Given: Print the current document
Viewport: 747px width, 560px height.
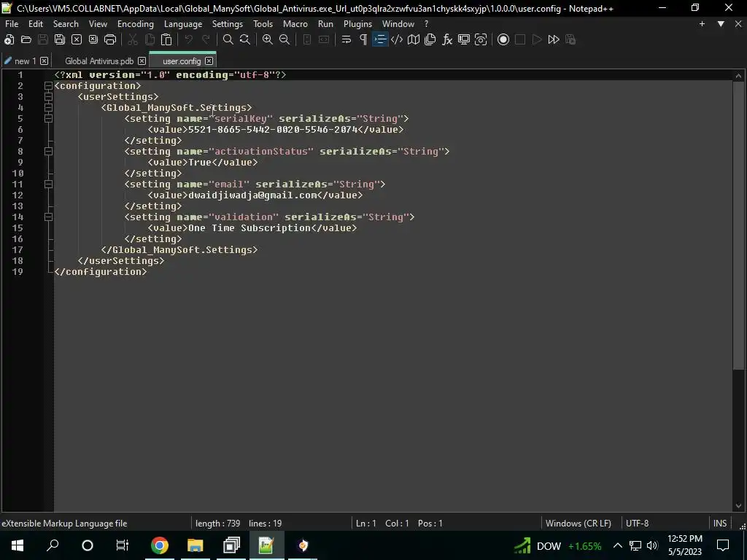Looking at the screenshot, I should [110, 39].
